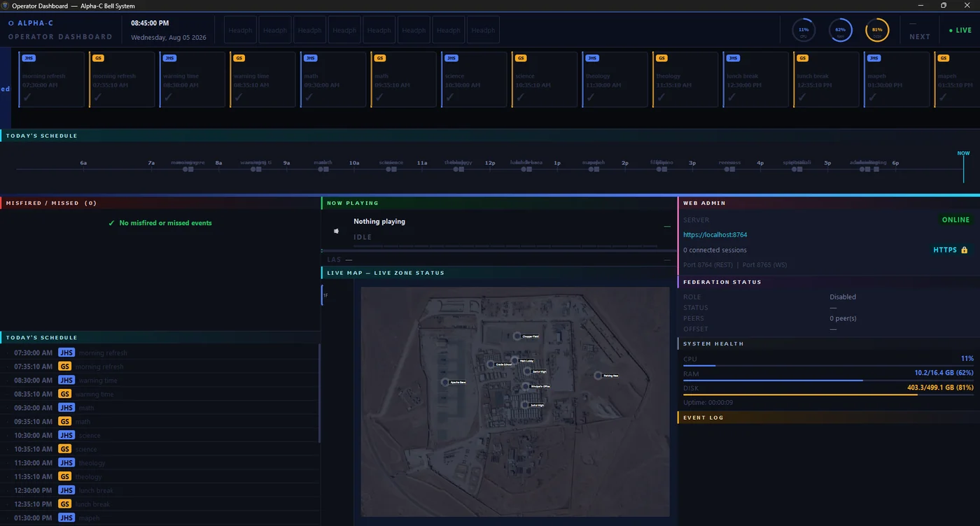980x526 pixels.
Task: Click the 62% RAM circular gauge
Action: pos(840,31)
